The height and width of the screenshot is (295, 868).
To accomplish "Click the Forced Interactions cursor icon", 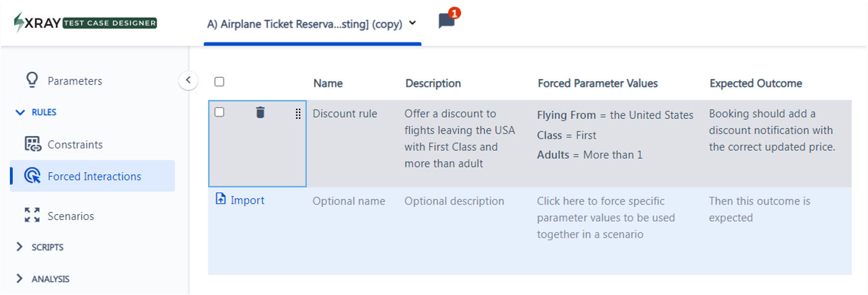I will tap(32, 176).
